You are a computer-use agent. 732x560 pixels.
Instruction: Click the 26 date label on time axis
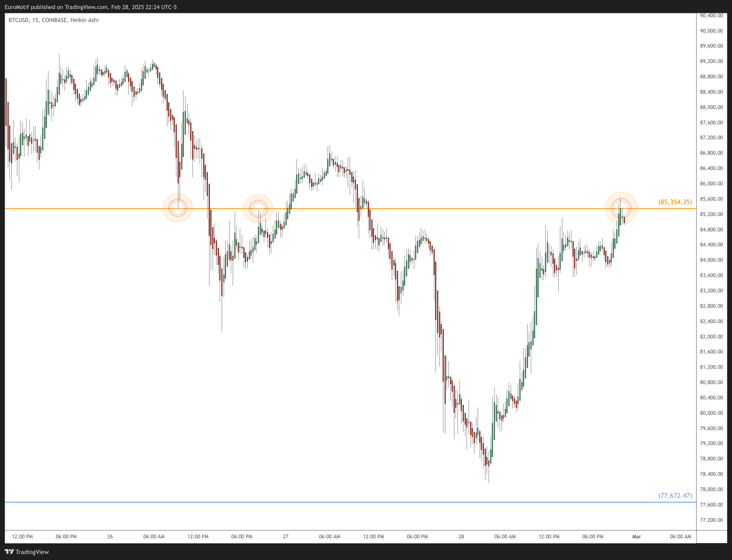(x=110, y=536)
